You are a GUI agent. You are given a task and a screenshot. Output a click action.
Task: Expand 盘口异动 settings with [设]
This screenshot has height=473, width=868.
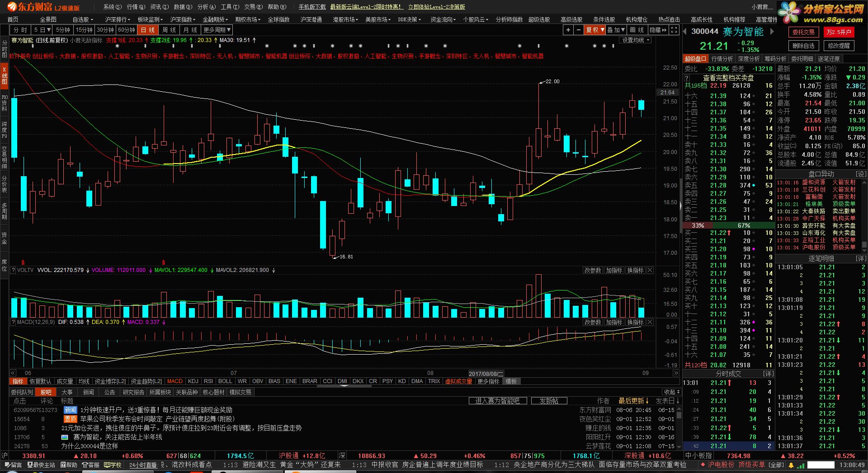[861, 174]
